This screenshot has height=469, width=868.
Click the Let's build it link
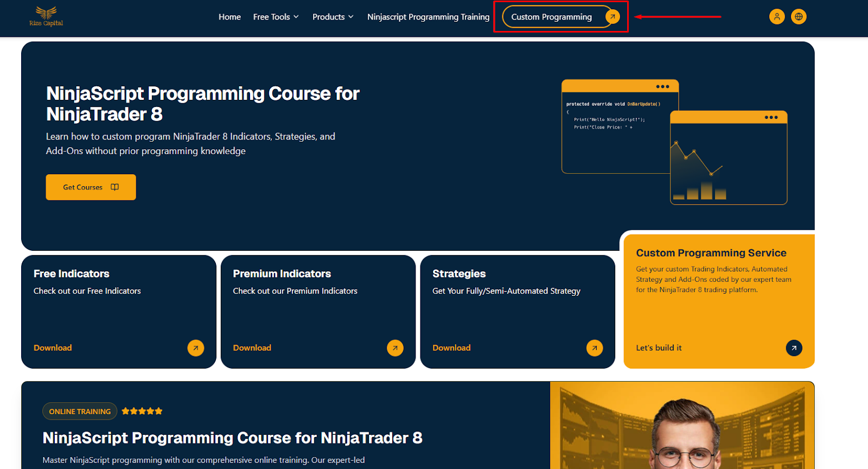click(659, 348)
